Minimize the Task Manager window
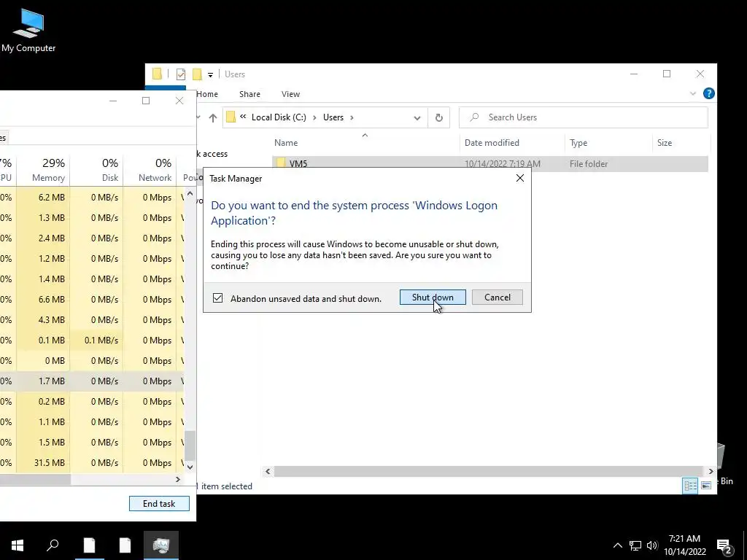The height and width of the screenshot is (560, 747). (x=113, y=101)
